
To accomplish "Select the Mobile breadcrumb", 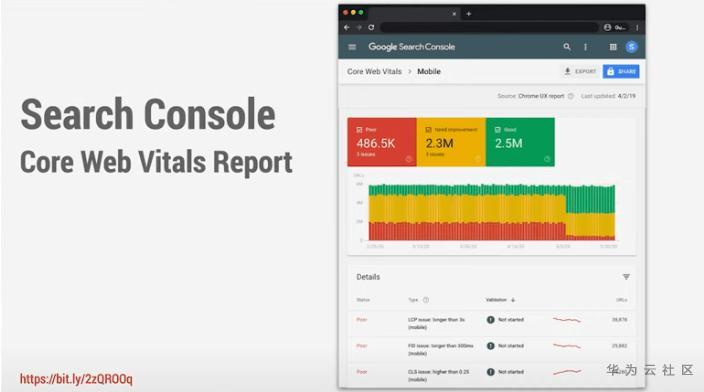I will 429,71.
